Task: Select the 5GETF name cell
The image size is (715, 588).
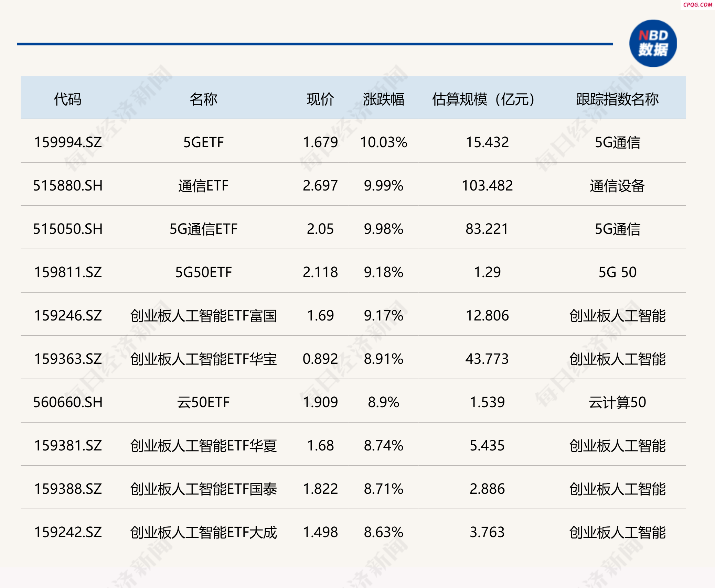Action: coord(203,142)
